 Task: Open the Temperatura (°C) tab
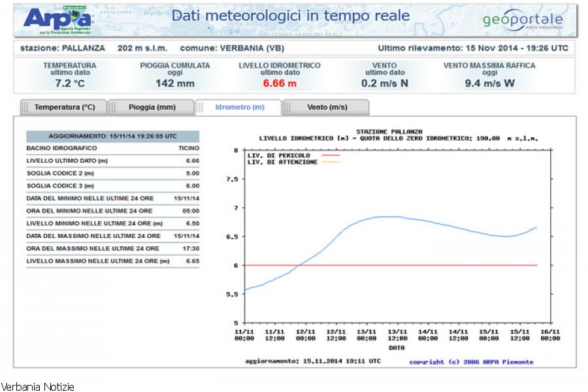pyautogui.click(x=65, y=107)
